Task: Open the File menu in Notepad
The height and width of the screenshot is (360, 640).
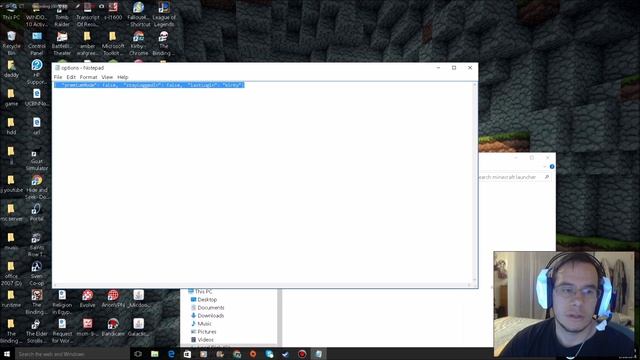Action: point(58,77)
